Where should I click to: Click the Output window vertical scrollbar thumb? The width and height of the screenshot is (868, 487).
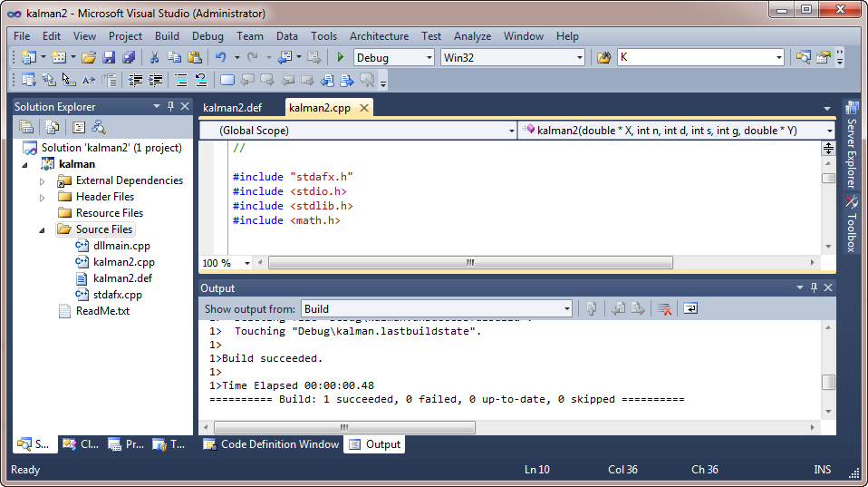[828, 383]
